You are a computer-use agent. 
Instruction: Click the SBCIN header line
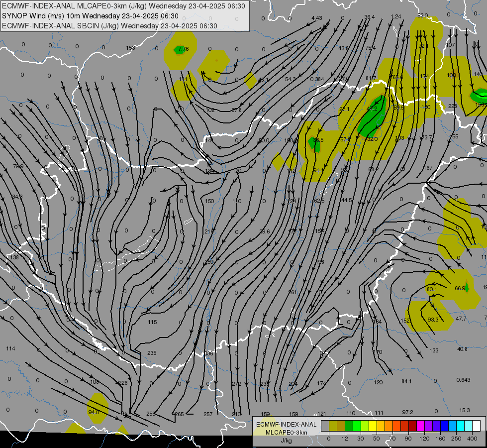click(x=109, y=26)
